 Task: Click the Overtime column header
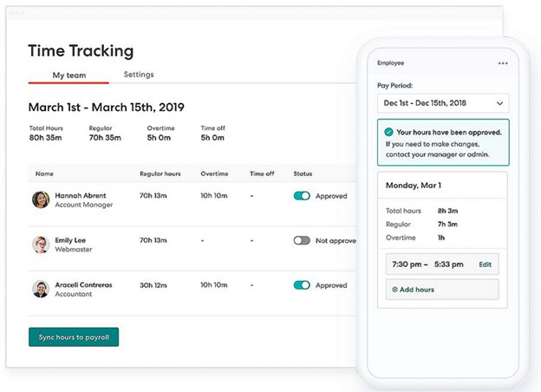pyautogui.click(x=214, y=173)
